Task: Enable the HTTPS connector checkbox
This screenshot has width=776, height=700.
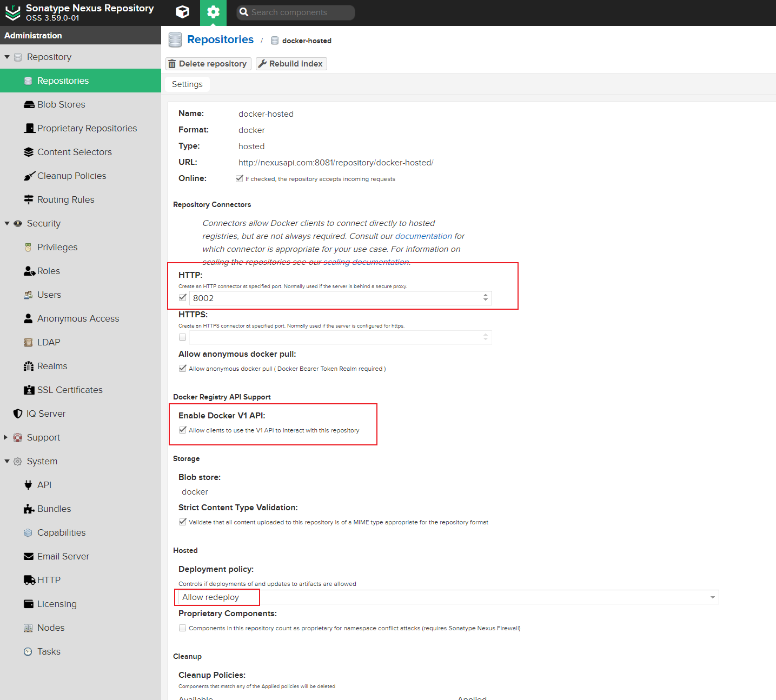Action: point(182,337)
